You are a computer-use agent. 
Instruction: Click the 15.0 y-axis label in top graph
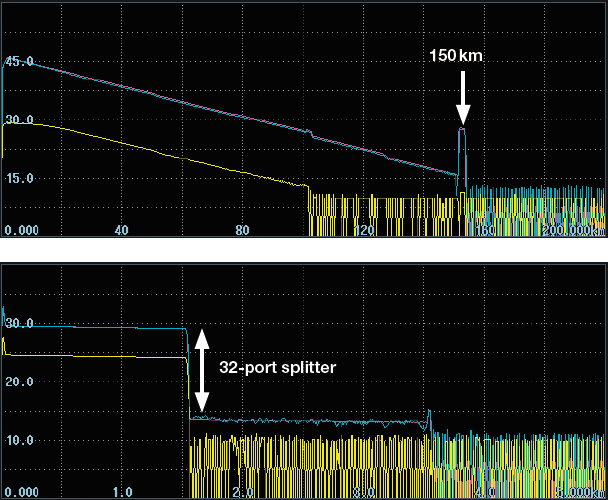pyautogui.click(x=20, y=178)
